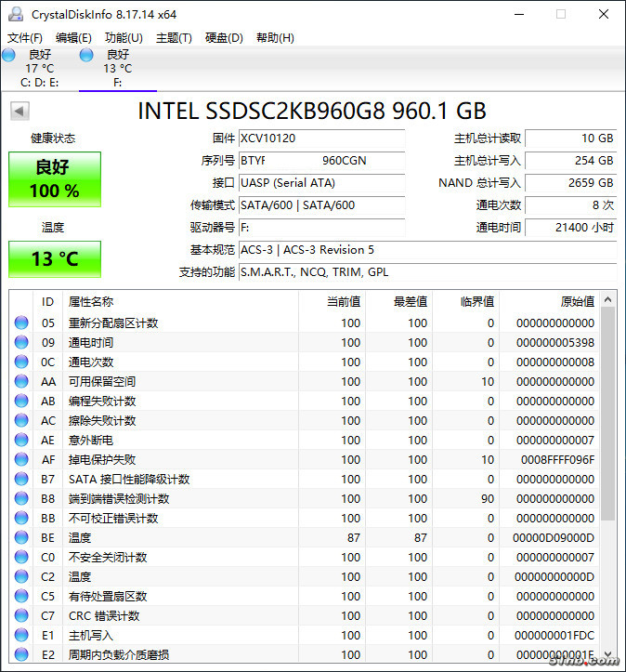Open the 文件(F) menu
Viewport: 626px width, 672px height.
(25, 38)
